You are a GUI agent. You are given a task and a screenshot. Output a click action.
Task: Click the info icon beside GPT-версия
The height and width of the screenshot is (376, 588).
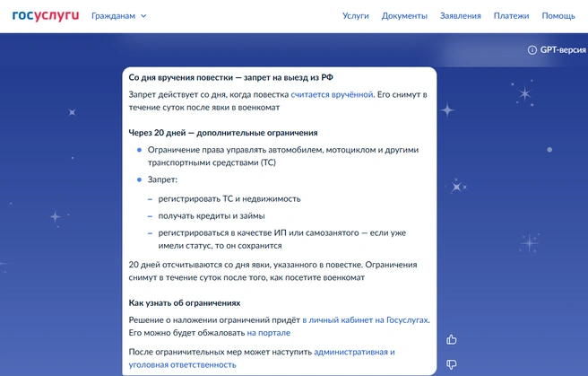[x=532, y=50]
